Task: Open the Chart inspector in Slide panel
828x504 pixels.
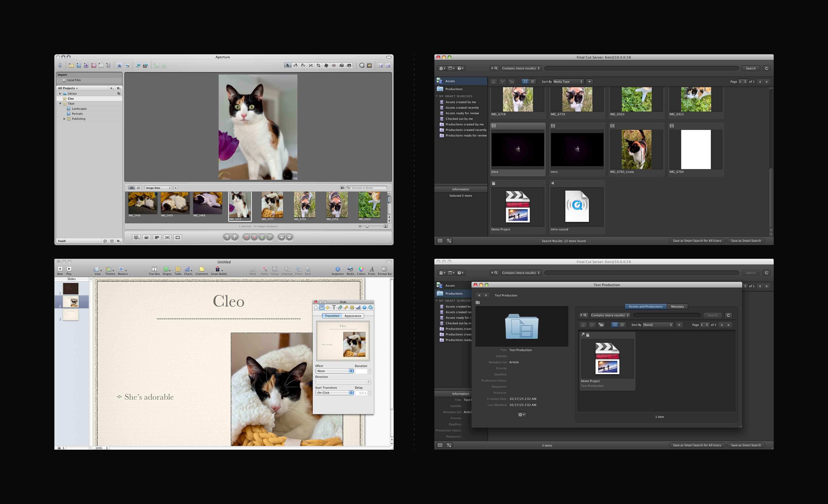Action: tap(359, 307)
